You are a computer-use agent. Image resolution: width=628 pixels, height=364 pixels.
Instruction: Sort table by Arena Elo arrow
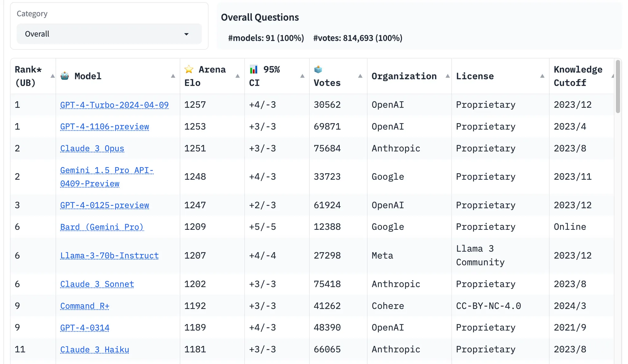pyautogui.click(x=237, y=76)
